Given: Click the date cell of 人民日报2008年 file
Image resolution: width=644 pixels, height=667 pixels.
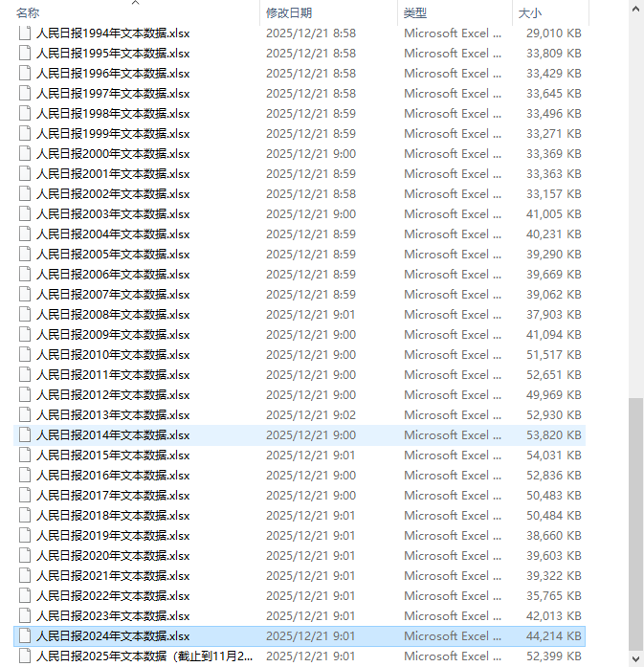Looking at the screenshot, I should pos(311,314).
